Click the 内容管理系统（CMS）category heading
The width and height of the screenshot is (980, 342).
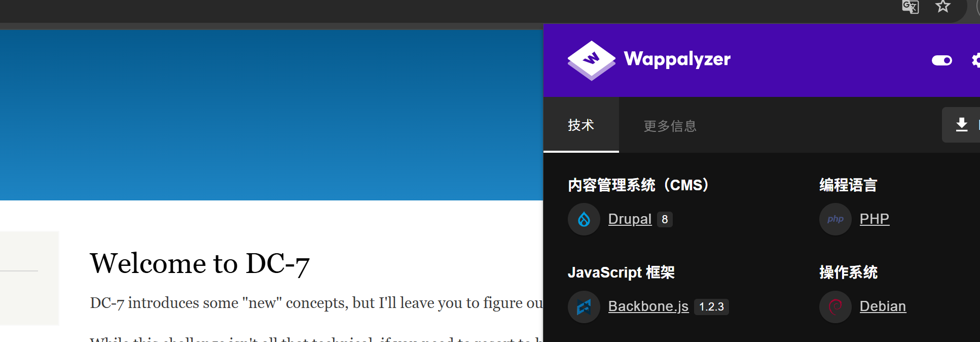(x=640, y=185)
